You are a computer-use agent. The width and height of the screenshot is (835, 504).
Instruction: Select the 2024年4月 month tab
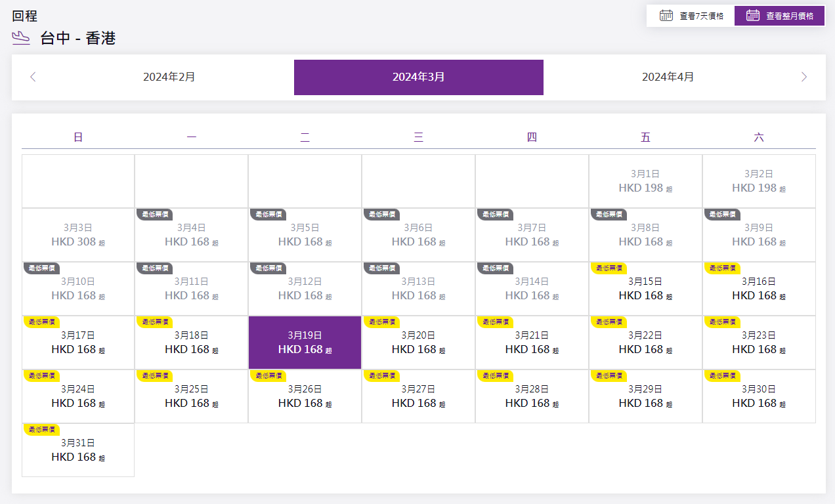point(668,77)
